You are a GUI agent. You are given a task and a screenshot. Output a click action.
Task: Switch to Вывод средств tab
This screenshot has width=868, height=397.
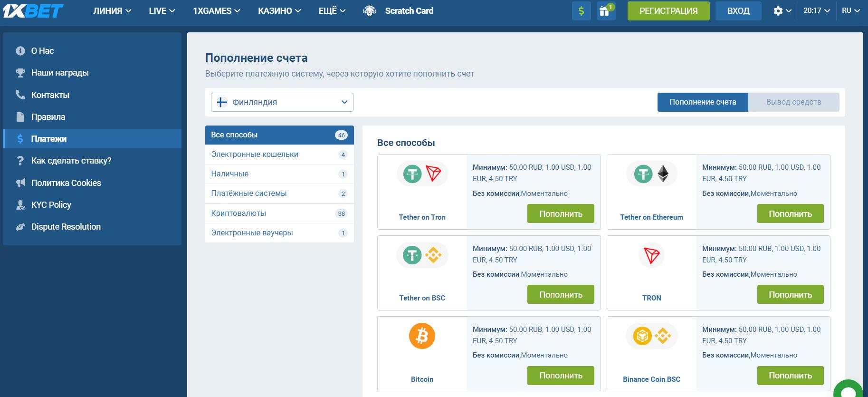tap(793, 102)
